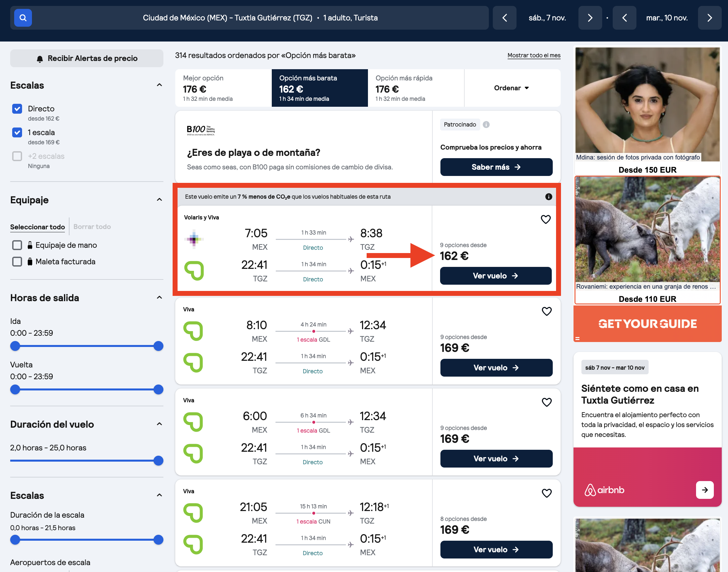Open CO₂ emissions info icon

point(548,197)
